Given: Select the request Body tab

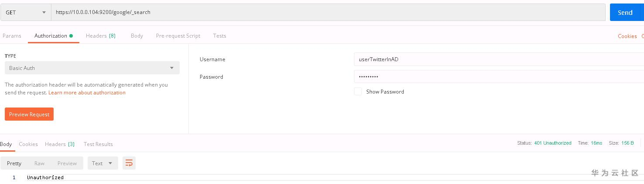Looking at the screenshot, I should [x=136, y=36].
